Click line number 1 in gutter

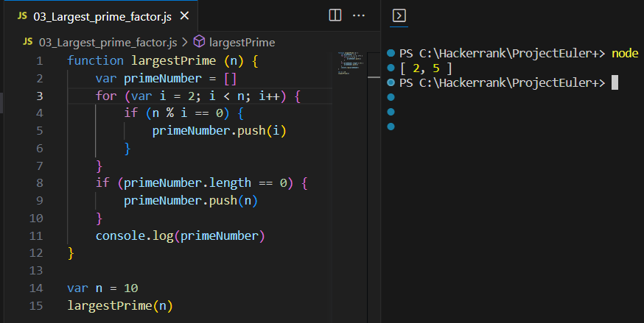coord(40,61)
